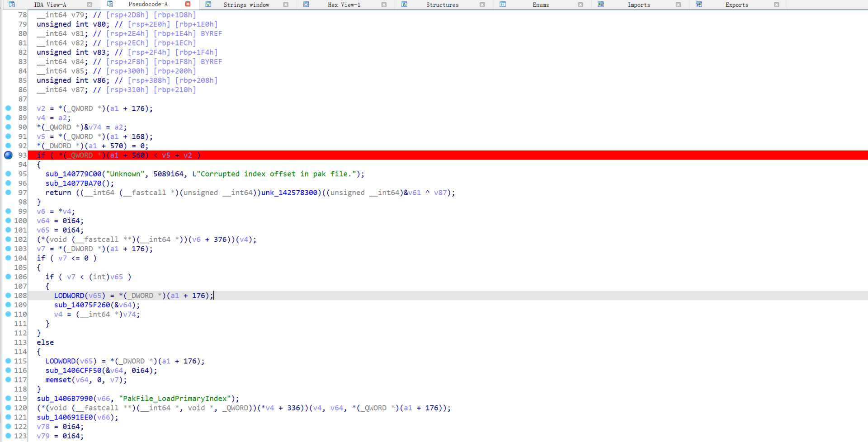Close the Structures tab

click(x=482, y=5)
